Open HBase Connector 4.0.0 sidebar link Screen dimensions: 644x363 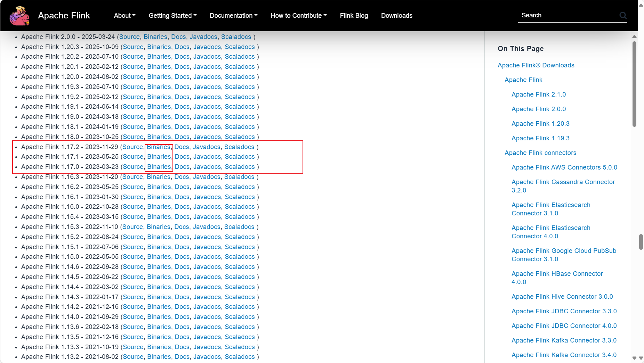(557, 278)
